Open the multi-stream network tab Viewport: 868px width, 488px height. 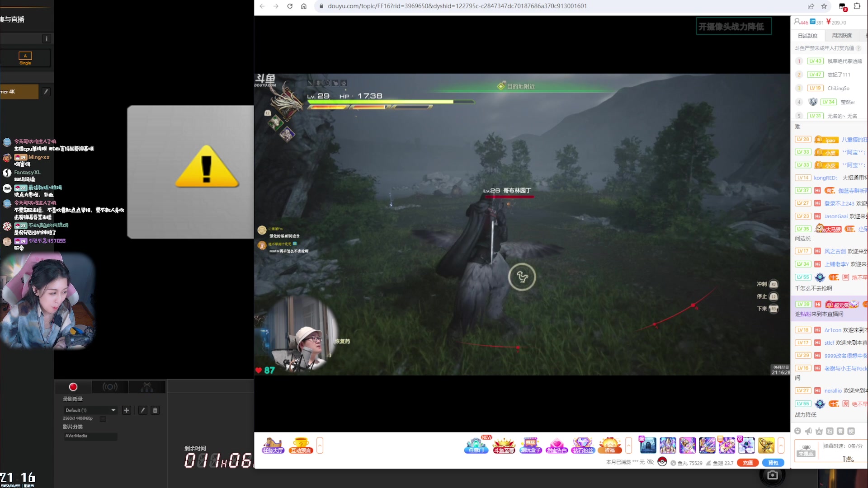[147, 387]
